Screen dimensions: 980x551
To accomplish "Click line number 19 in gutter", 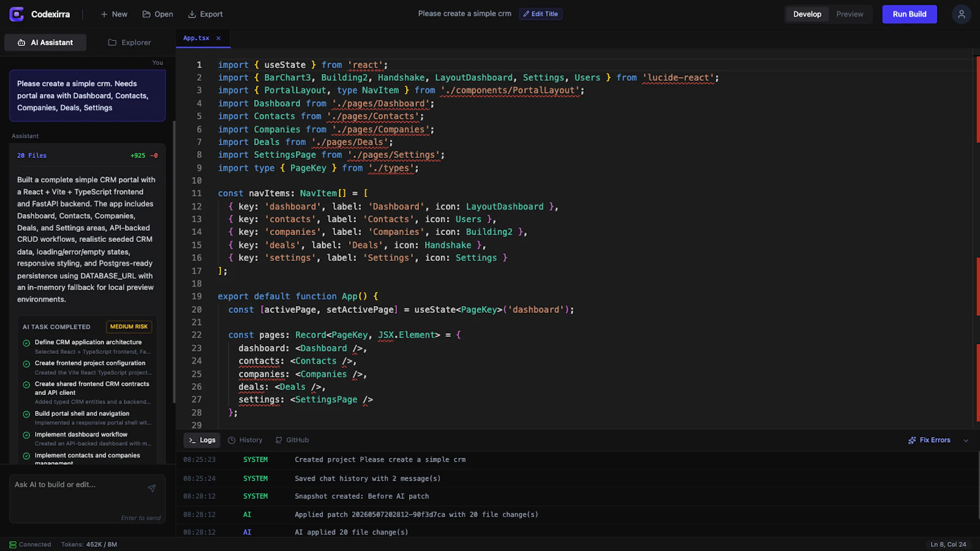I will 197,296.
